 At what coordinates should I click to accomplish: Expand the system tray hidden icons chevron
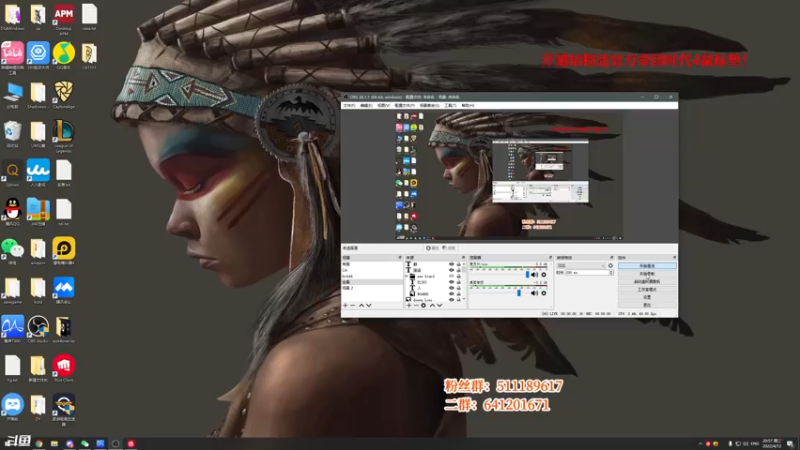pyautogui.click(x=700, y=443)
